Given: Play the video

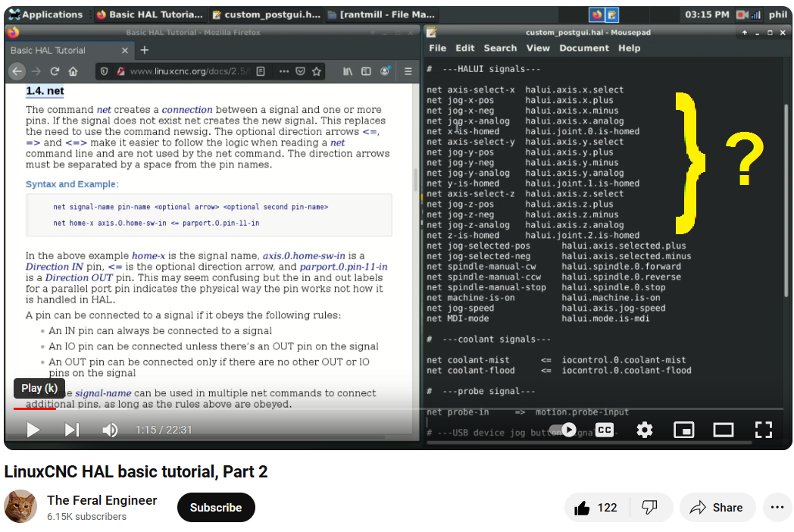Looking at the screenshot, I should 33,430.
